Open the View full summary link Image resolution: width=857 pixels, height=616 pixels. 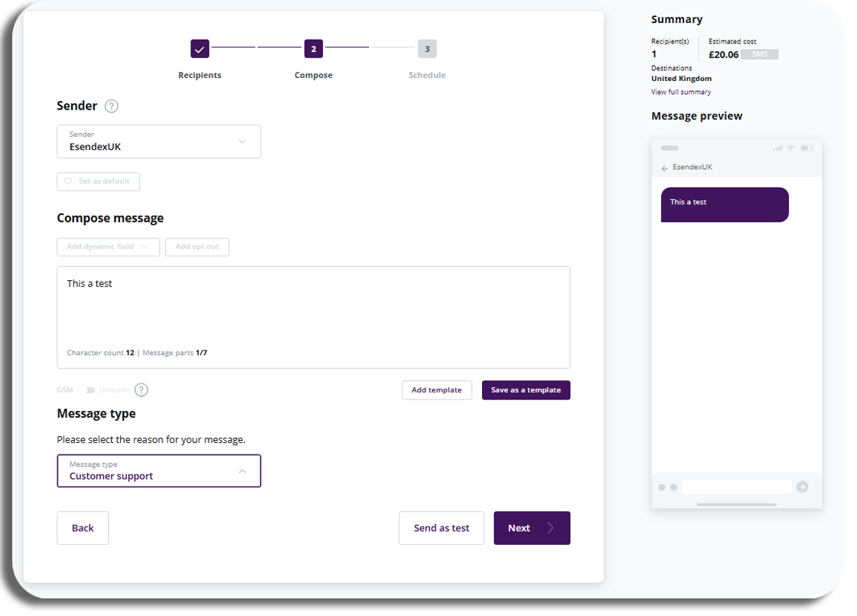(x=680, y=91)
